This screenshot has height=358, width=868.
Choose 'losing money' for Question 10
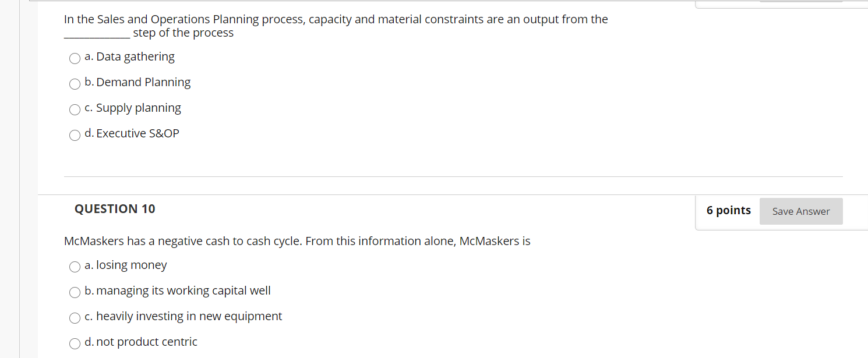pos(75,267)
